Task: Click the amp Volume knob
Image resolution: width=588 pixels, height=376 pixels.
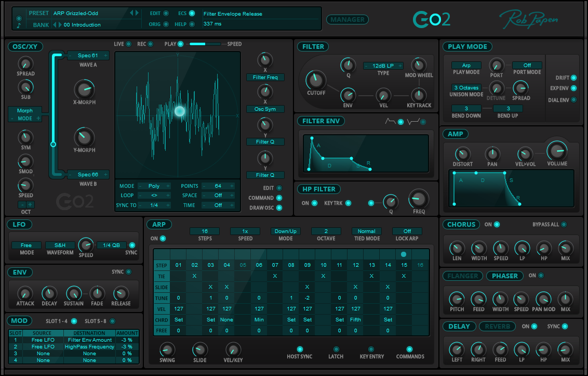Action: (x=557, y=151)
